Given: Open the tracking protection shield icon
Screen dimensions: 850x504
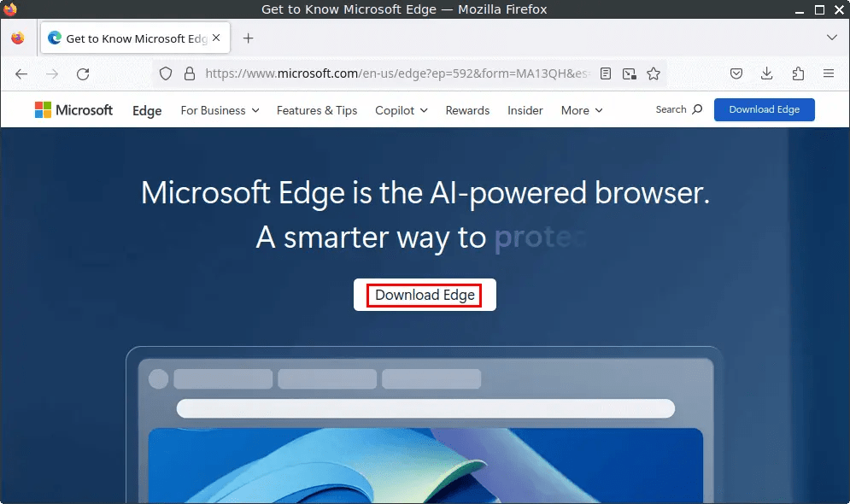Looking at the screenshot, I should pyautogui.click(x=166, y=73).
